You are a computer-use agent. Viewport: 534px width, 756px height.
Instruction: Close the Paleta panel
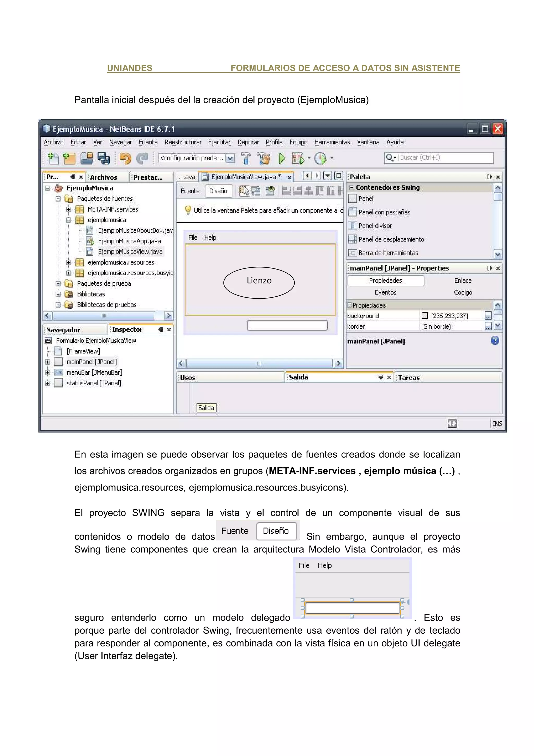point(498,177)
